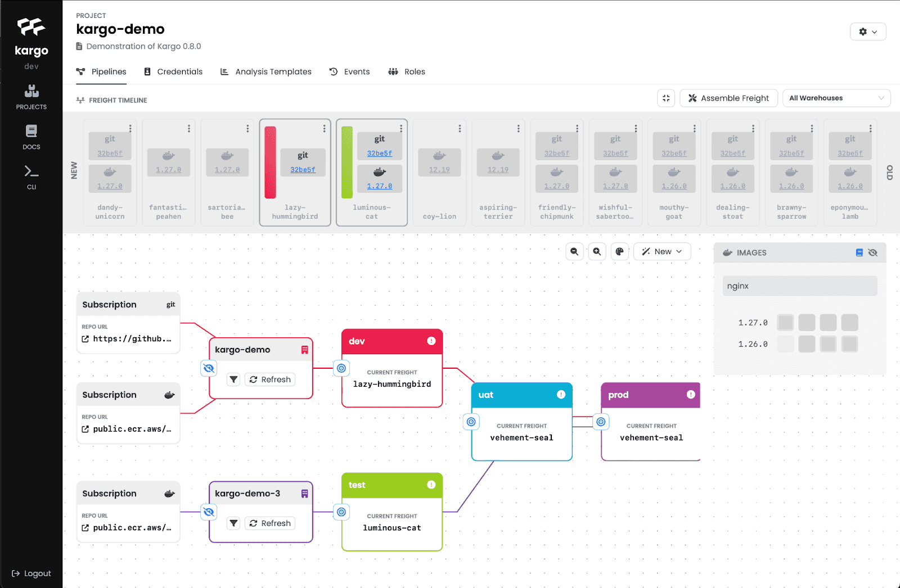This screenshot has width=900, height=588.
Task: Click the filter icon on kargo-demo-3 warehouse
Action: click(233, 523)
